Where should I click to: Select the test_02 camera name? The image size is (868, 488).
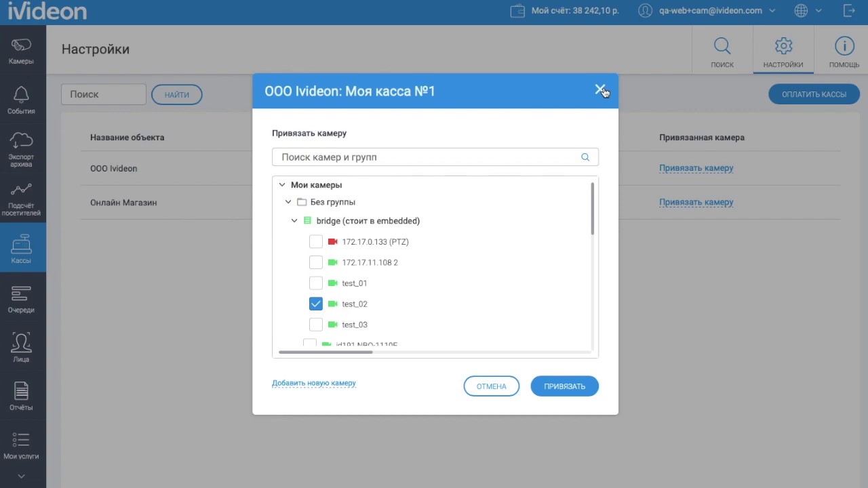(x=355, y=304)
